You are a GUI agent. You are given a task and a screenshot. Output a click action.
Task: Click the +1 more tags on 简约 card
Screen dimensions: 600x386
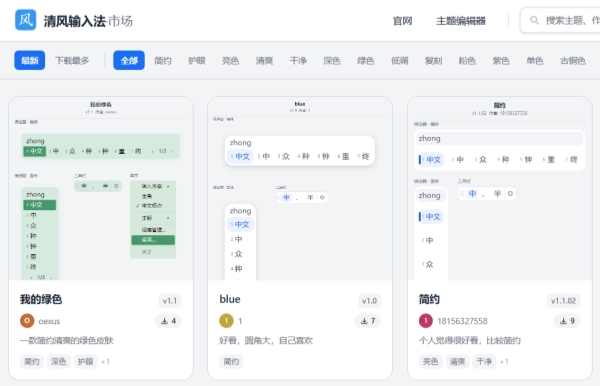504,362
